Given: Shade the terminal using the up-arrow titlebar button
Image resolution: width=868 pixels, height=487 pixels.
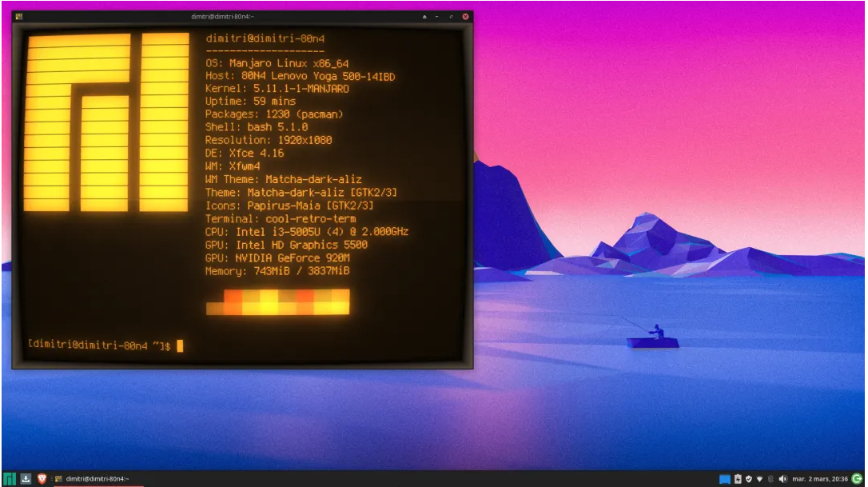Looking at the screenshot, I should [x=423, y=15].
